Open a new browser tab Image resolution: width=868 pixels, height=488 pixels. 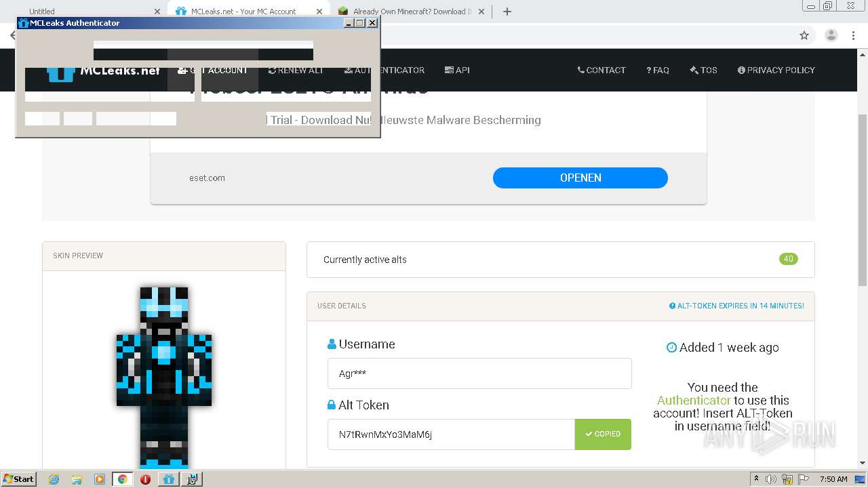click(x=507, y=12)
